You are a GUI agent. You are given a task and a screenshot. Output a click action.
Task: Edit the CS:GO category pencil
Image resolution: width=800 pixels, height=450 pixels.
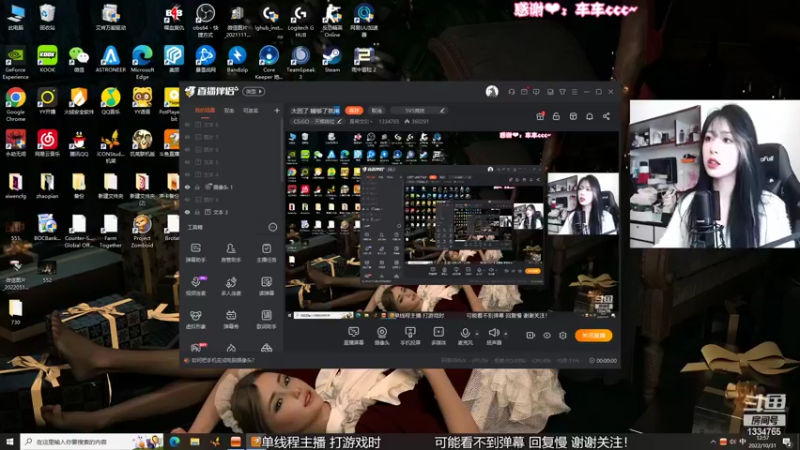pos(339,121)
